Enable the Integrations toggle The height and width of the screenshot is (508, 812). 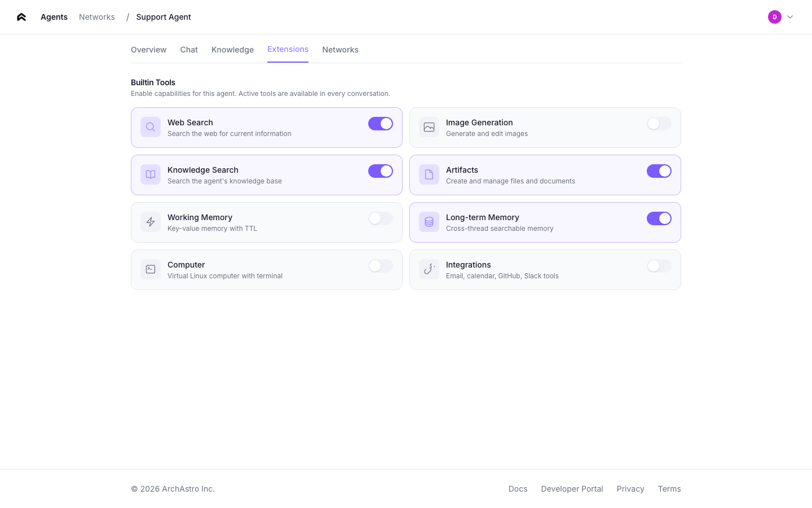(x=659, y=266)
